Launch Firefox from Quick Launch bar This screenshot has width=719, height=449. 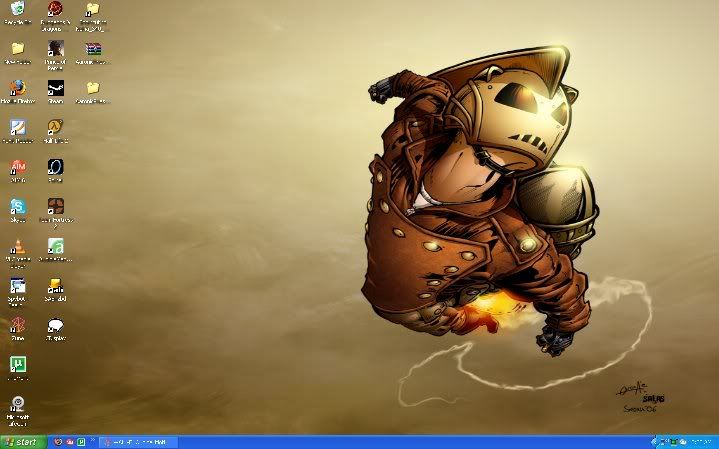pos(58,442)
